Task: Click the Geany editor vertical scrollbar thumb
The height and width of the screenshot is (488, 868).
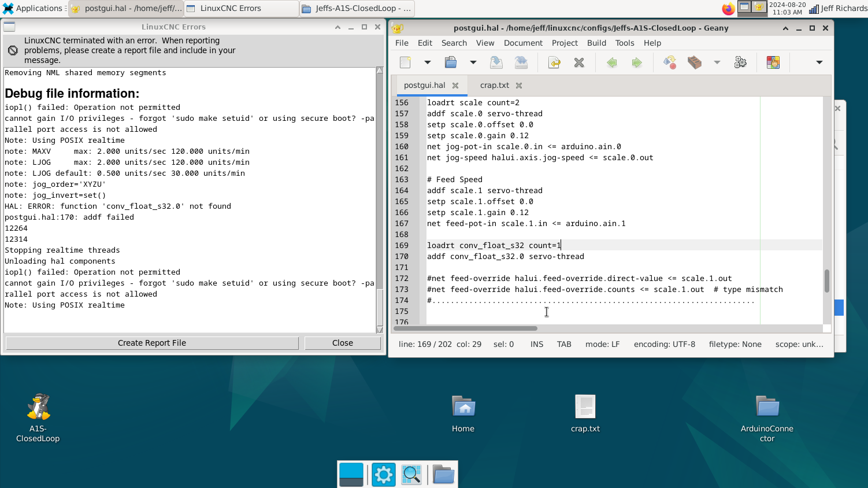Action: 827,281
